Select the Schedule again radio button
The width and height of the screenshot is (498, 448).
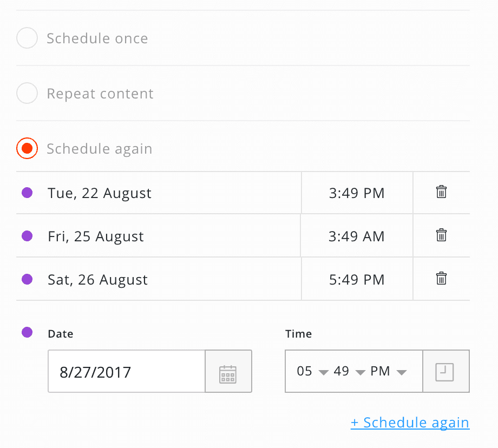(27, 148)
